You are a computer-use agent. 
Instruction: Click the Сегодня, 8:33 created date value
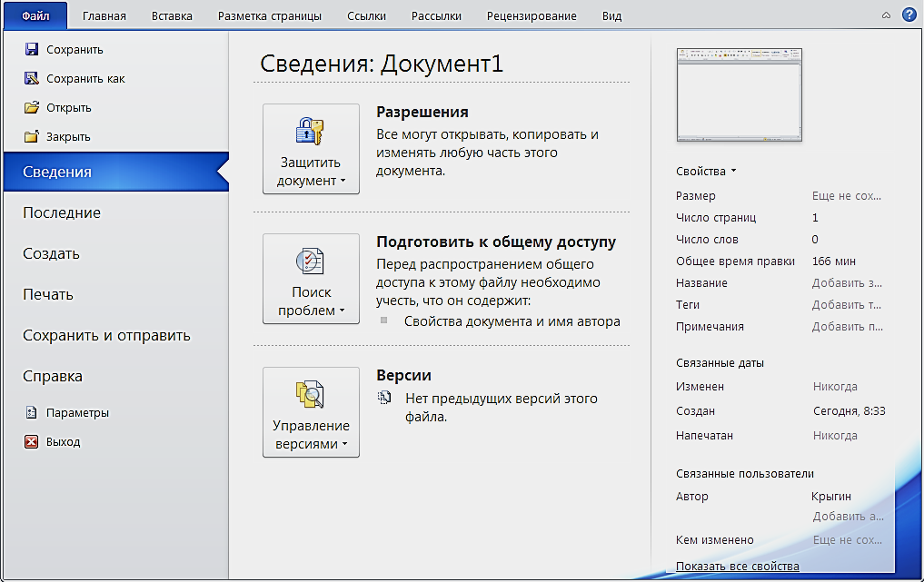849,411
